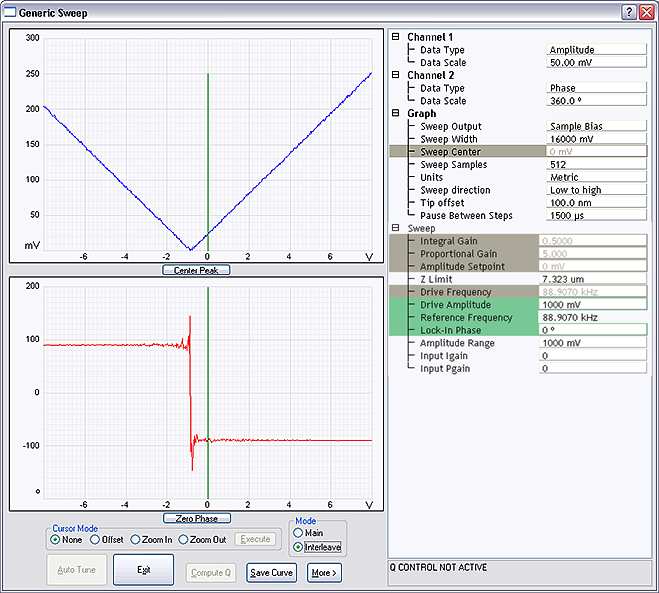Select the Proportional Gain row label

click(459, 253)
